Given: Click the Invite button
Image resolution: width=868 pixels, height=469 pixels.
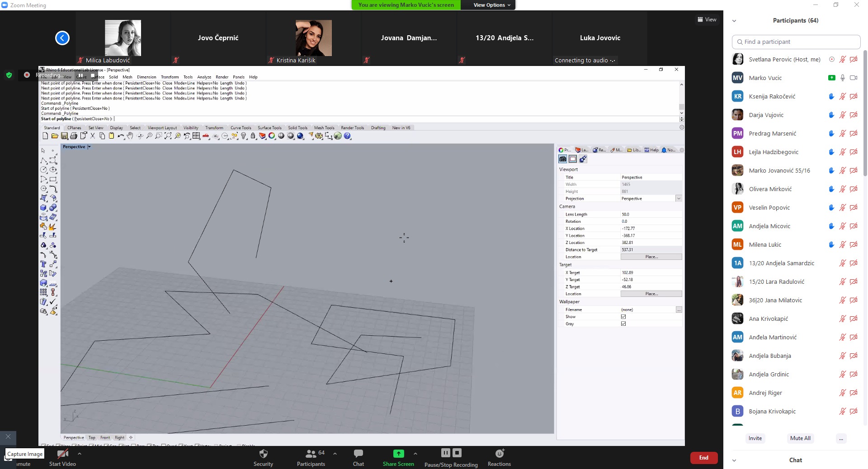Looking at the screenshot, I should [755, 438].
